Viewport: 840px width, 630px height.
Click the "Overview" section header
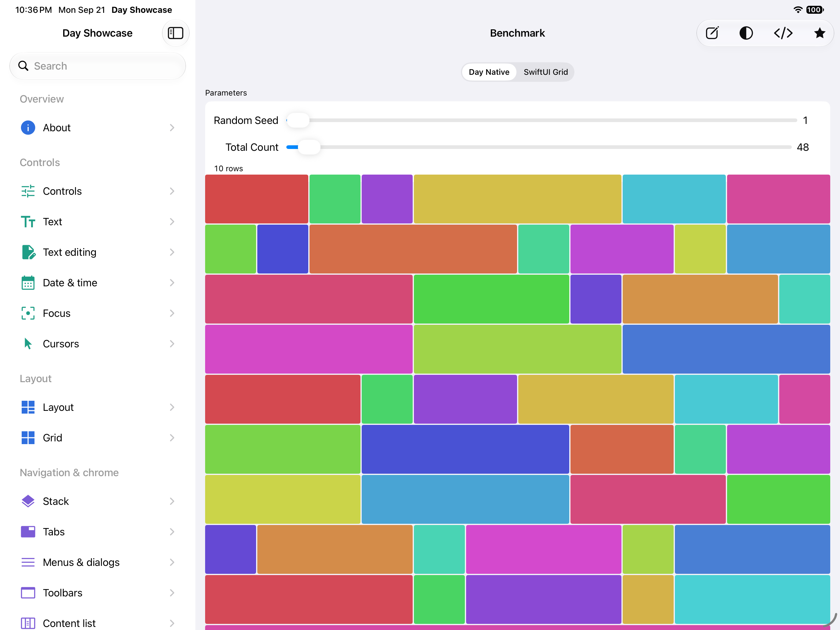tap(42, 99)
